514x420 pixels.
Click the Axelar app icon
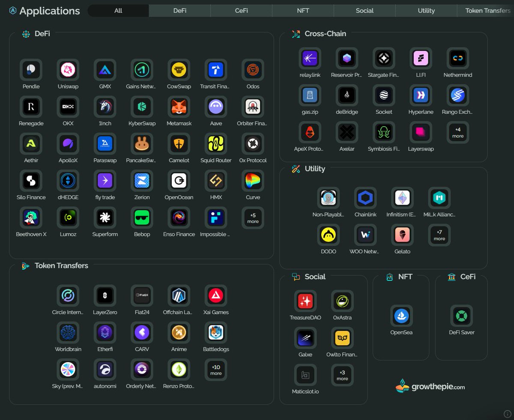[x=347, y=132]
